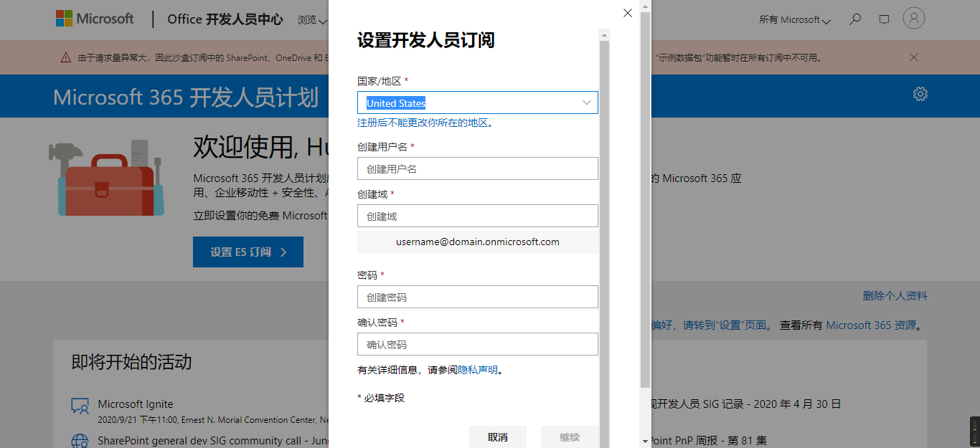
Task: Click the Cancel button (取消)
Action: 498,437
